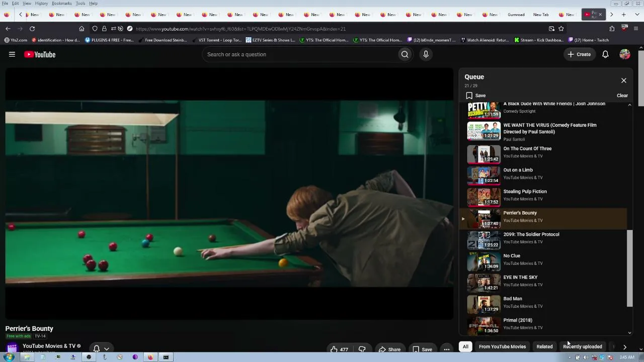
Task: Select From YouTube Movies filter chip
Action: click(502, 346)
